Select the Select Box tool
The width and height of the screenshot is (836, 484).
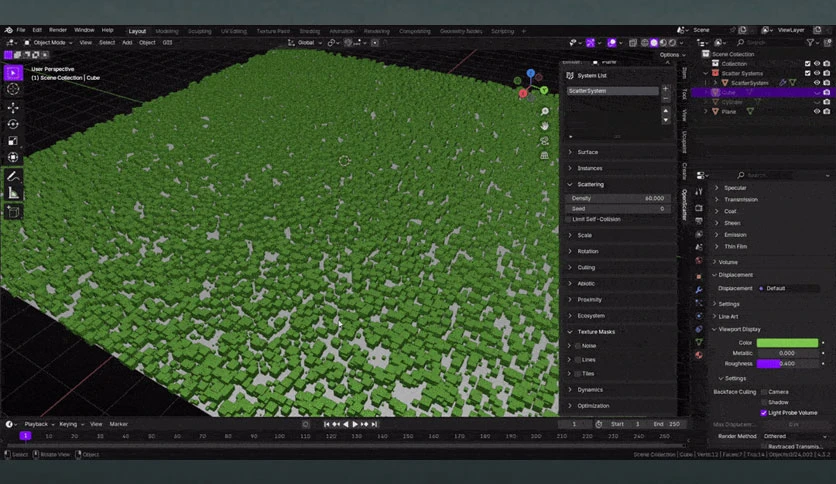click(x=13, y=72)
